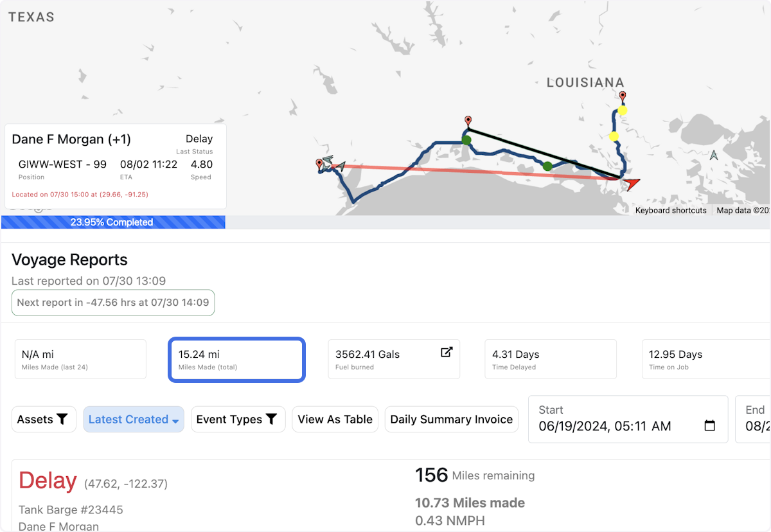Open Daily Summary Invoice
The image size is (771, 532).
(x=451, y=420)
